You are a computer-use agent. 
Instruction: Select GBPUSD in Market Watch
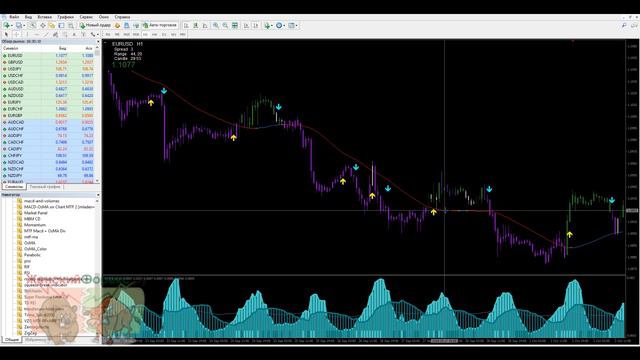coord(48,62)
